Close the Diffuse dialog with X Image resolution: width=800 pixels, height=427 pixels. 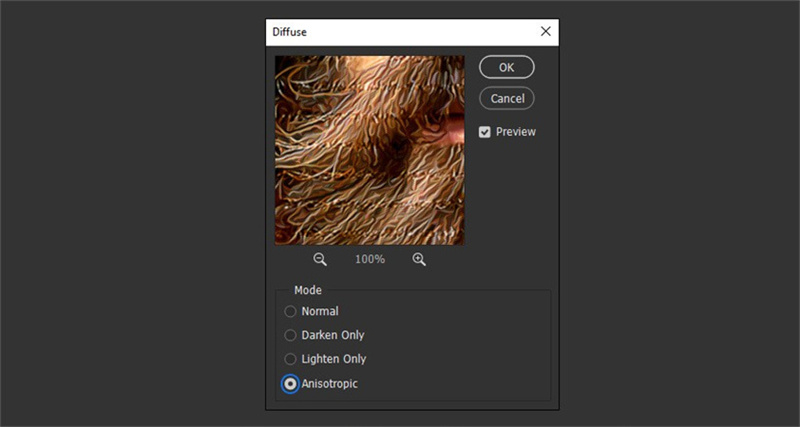546,31
